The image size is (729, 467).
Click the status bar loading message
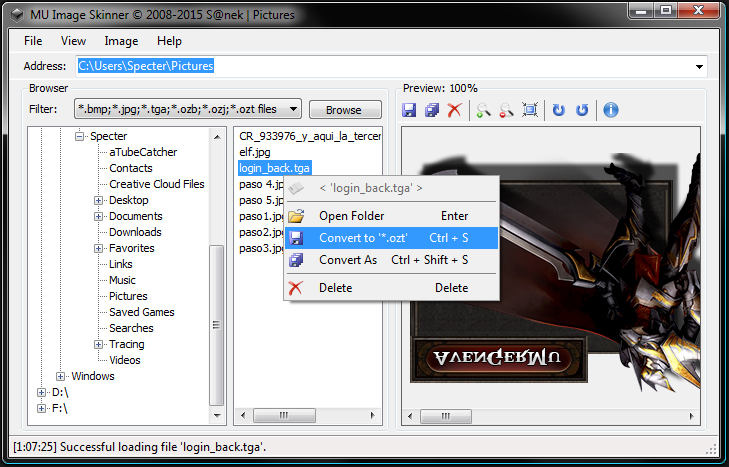point(139,447)
